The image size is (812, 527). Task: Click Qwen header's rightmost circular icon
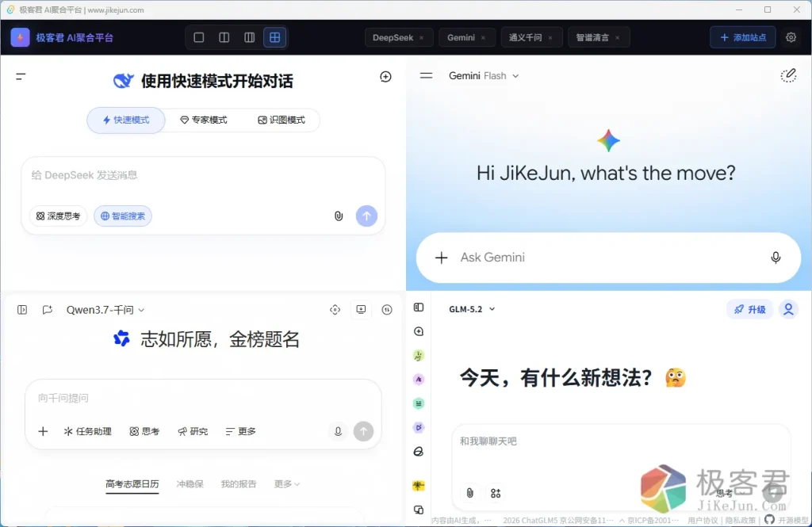(x=387, y=310)
